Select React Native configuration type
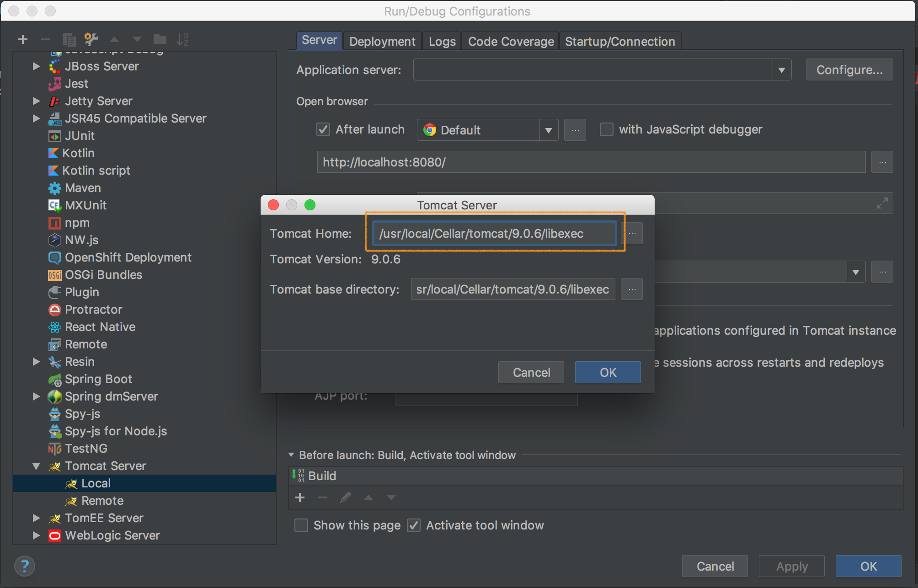Screen dimensions: 918x588 coord(100,327)
